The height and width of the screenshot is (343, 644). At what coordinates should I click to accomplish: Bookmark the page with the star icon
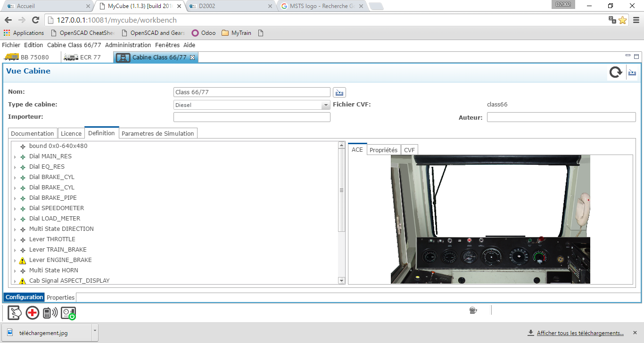click(622, 20)
